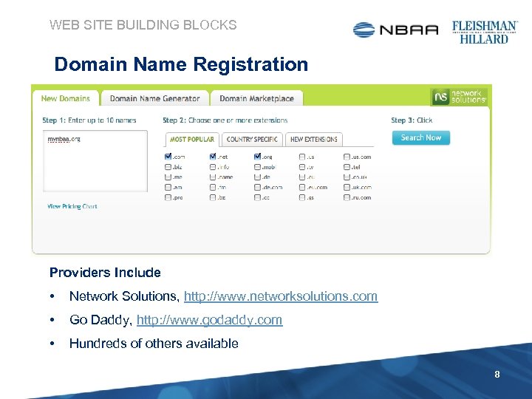Check the .es extension checkbox
The height and width of the screenshot is (399, 532).
302,197
